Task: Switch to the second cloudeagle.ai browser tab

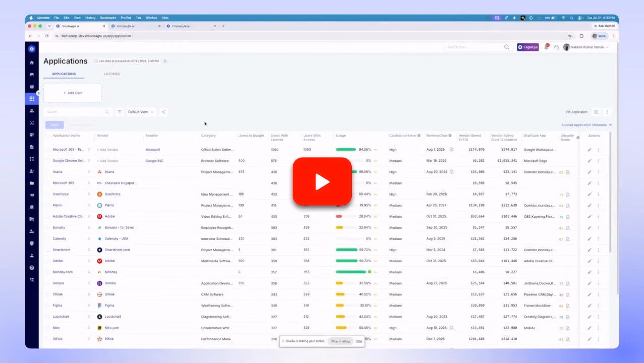Action: tap(136, 26)
